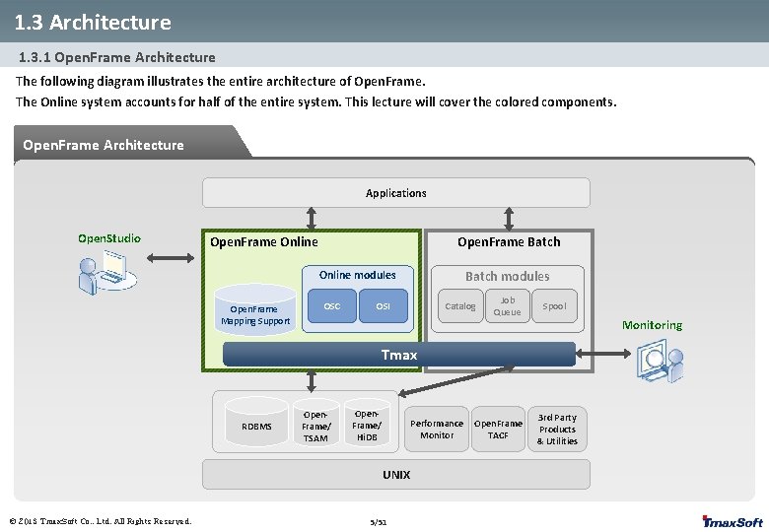Click the OpenStudio user computer icon
This screenshot has width=769, height=532.
[107, 272]
